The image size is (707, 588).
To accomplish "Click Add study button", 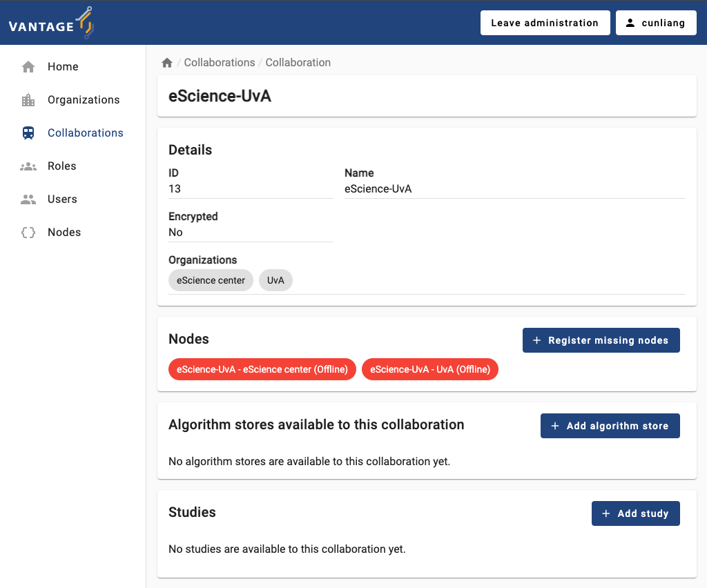I will coord(636,513).
